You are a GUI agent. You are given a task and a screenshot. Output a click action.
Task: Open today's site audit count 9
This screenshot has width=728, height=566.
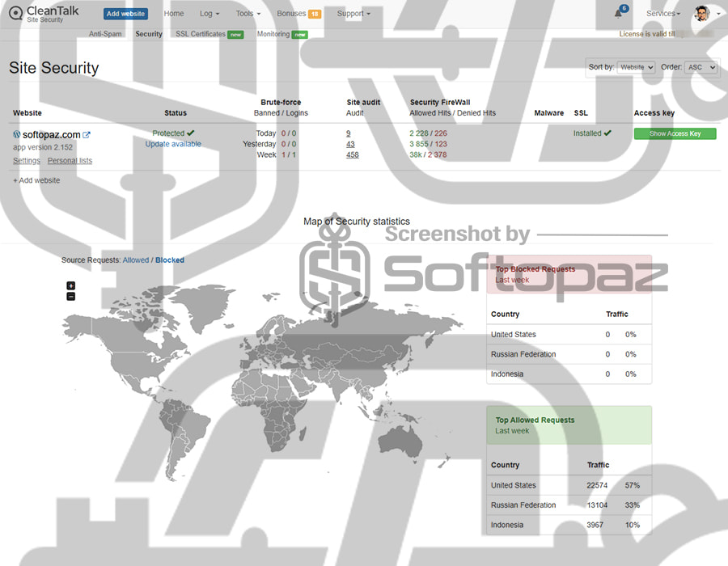(x=348, y=133)
